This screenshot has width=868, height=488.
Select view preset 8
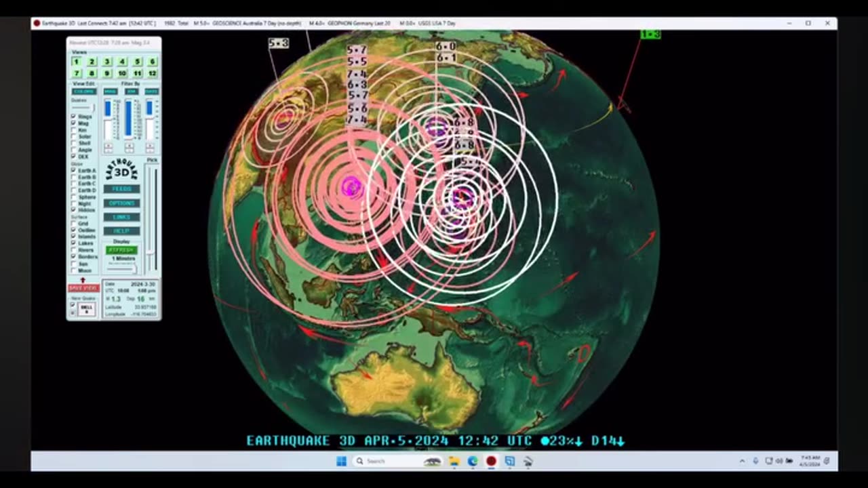[x=92, y=73]
